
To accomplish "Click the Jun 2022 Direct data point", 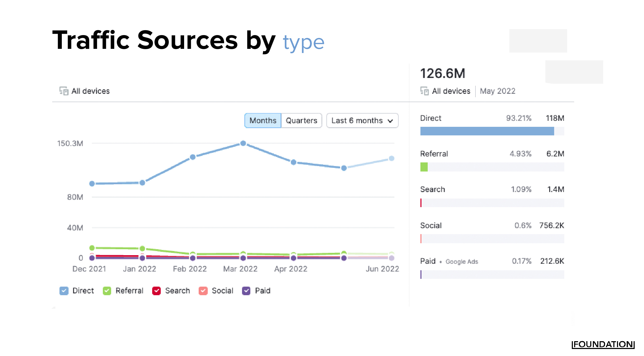I will click(x=392, y=158).
